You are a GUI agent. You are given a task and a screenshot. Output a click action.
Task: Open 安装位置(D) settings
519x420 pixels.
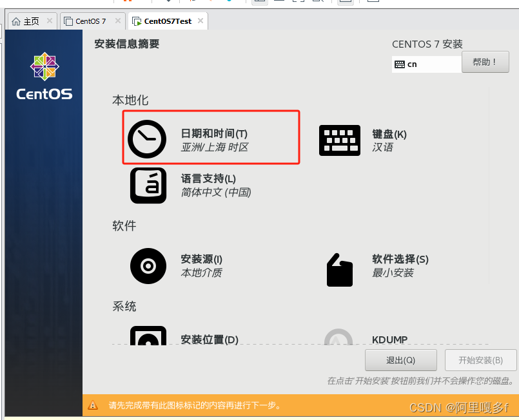pos(210,339)
